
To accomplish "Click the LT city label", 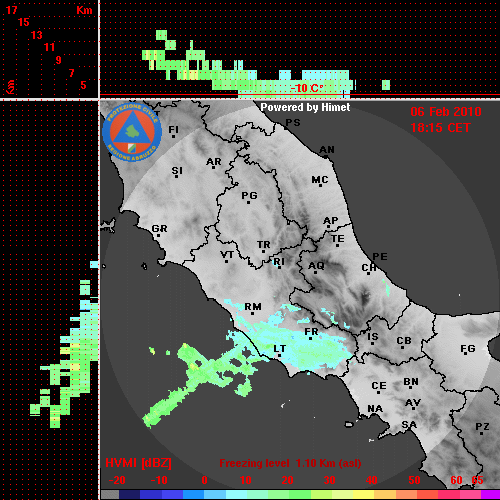I will click(x=280, y=349).
